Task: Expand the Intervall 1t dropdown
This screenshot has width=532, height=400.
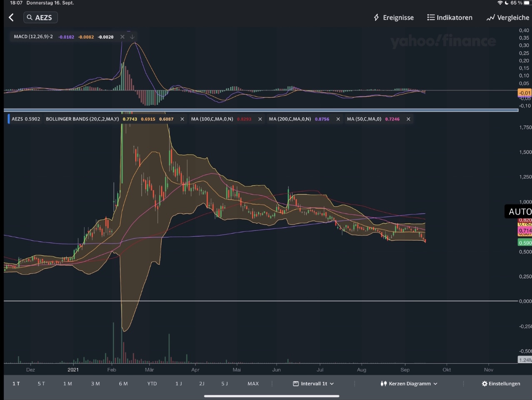Action: pyautogui.click(x=313, y=384)
